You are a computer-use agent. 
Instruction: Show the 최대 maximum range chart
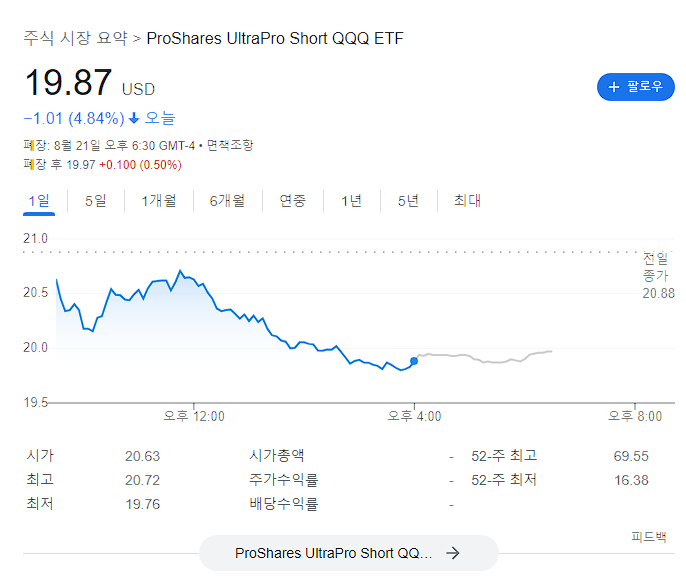coord(467,201)
